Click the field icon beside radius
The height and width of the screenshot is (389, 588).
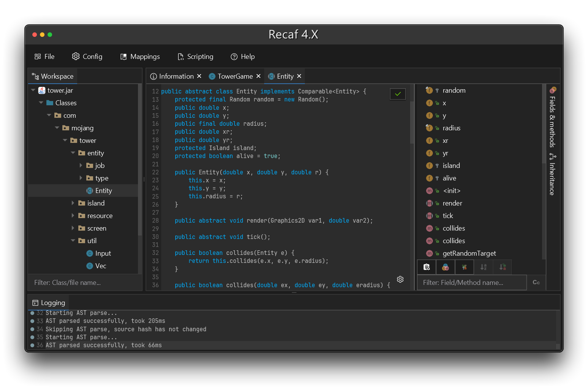point(429,128)
